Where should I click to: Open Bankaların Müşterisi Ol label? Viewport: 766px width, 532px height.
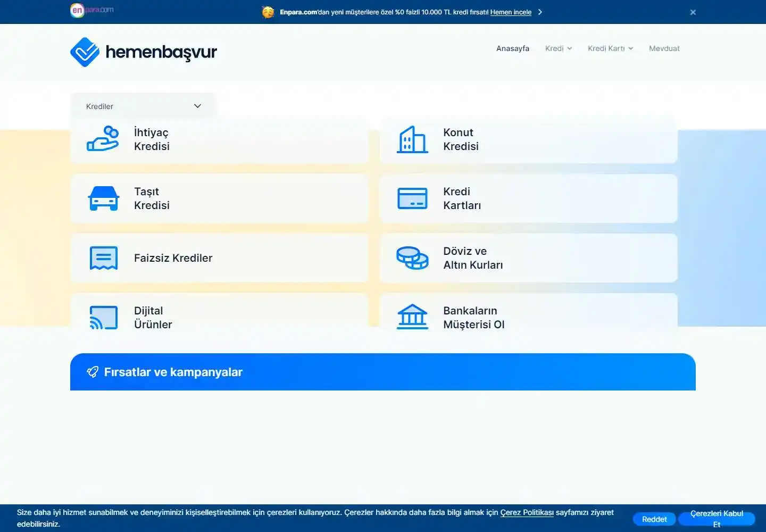tap(473, 318)
